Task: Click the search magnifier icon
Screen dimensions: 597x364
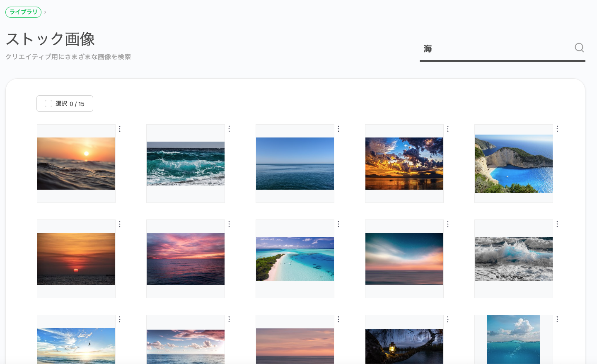Action: click(579, 48)
